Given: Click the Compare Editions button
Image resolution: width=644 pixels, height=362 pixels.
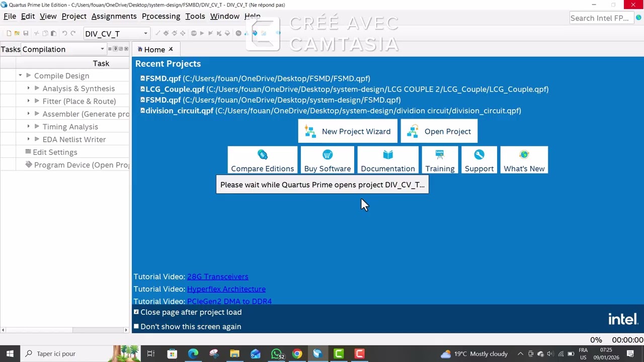Looking at the screenshot, I should point(262,160).
